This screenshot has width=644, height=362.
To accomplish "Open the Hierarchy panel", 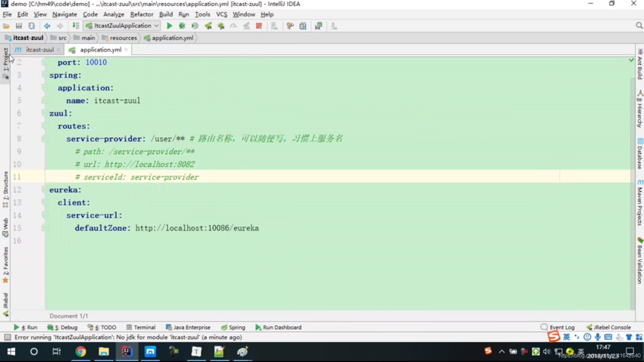I will click(640, 109).
